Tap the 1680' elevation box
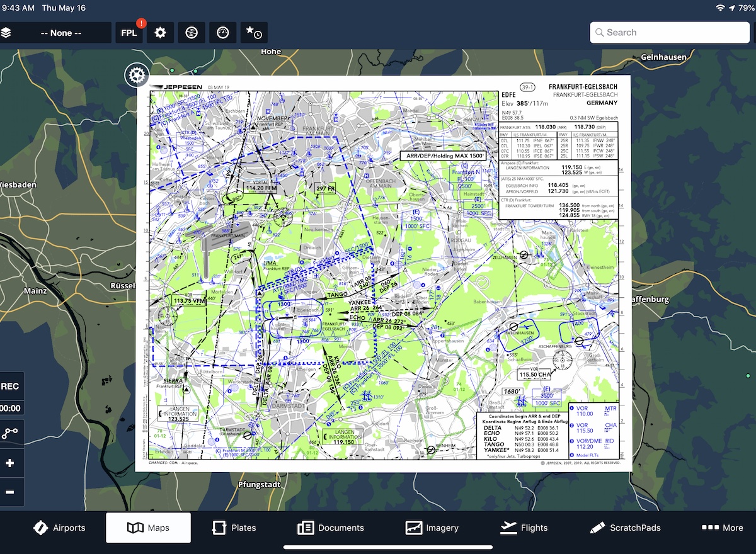 coord(513,391)
